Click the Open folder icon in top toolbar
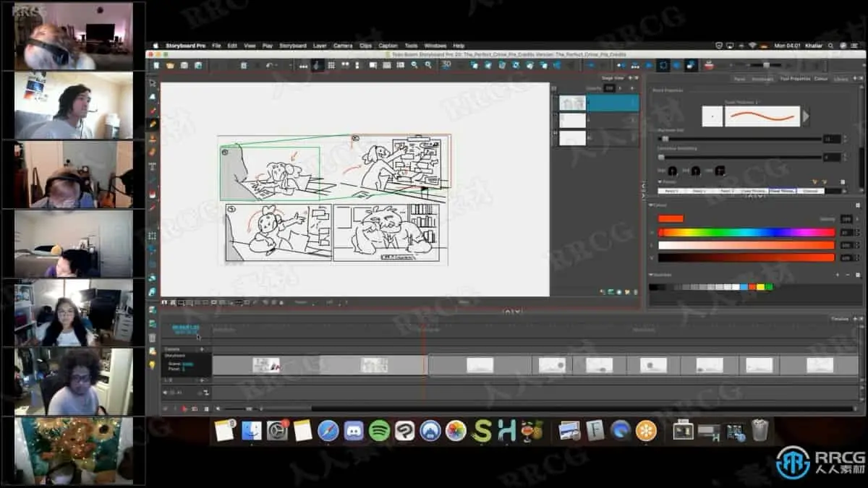The image size is (868, 488). pos(170,65)
